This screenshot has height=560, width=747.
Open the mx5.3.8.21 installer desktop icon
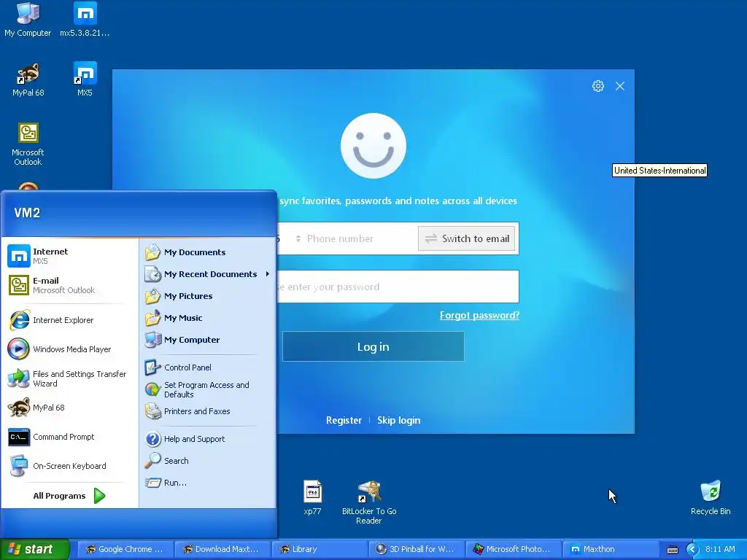coord(85,19)
